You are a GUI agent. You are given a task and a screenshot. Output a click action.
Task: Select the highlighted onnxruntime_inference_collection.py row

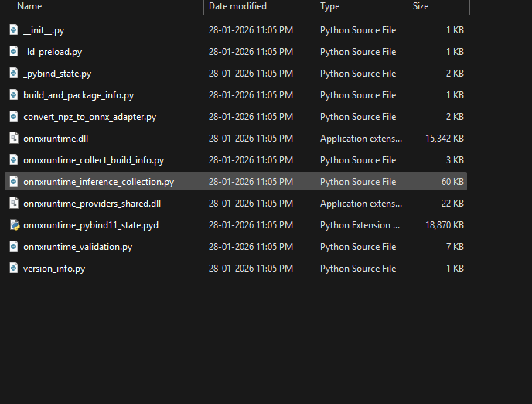point(98,182)
